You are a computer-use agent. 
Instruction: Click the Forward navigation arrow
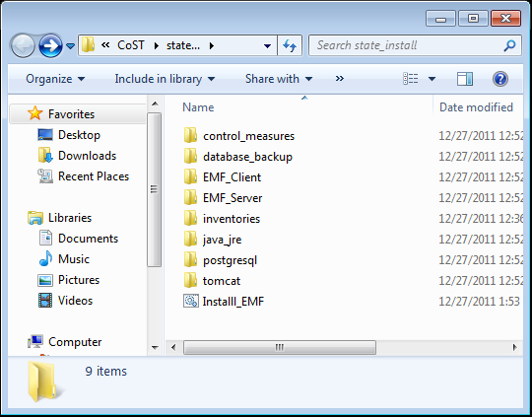[x=50, y=45]
